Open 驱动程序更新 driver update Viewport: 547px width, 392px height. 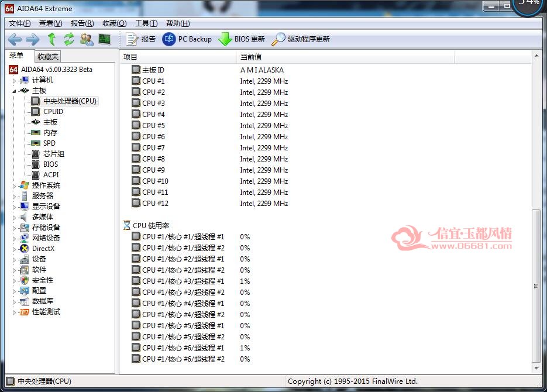pos(301,39)
